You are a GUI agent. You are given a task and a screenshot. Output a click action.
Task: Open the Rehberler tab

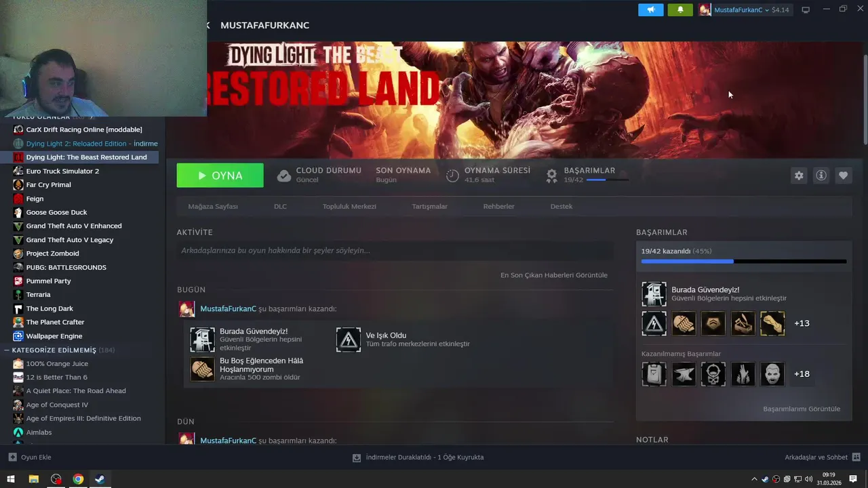click(x=498, y=206)
